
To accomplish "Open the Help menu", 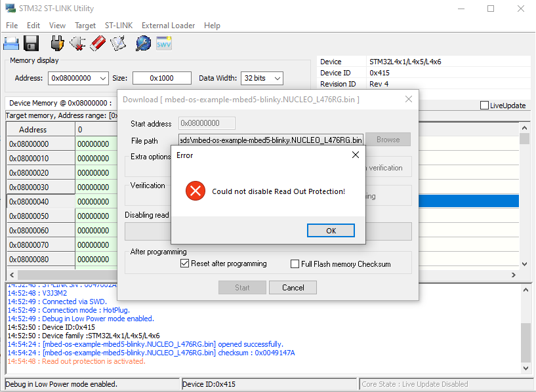I will [212, 26].
